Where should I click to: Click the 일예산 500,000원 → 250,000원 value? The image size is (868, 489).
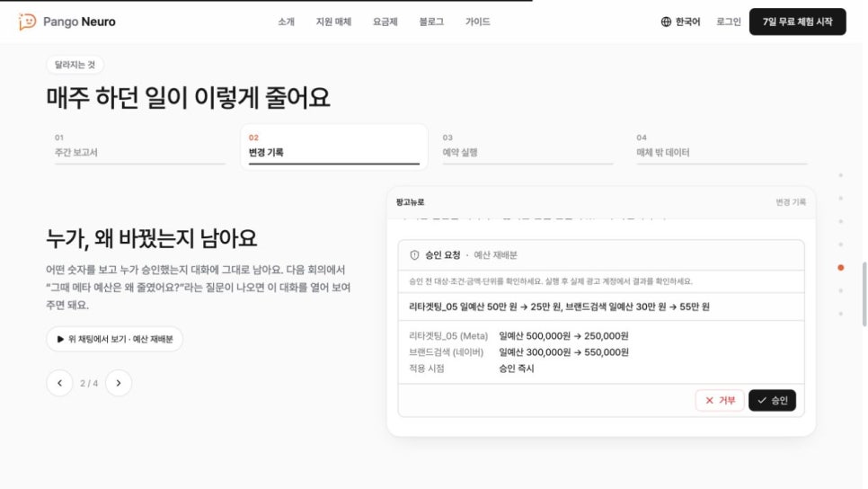coord(563,335)
